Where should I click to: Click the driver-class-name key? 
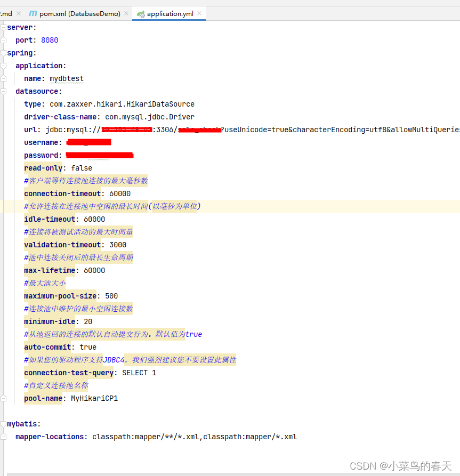[x=60, y=117]
